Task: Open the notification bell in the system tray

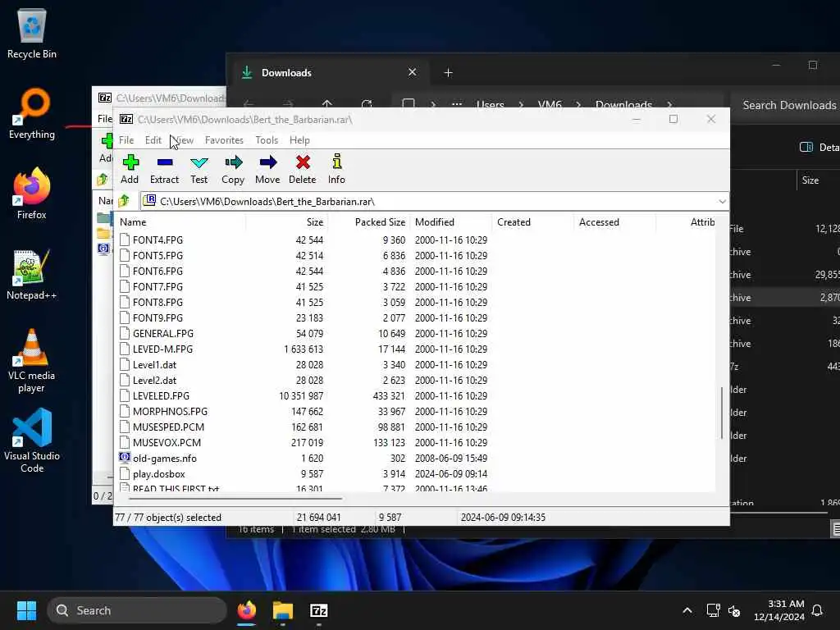Action: (x=817, y=610)
